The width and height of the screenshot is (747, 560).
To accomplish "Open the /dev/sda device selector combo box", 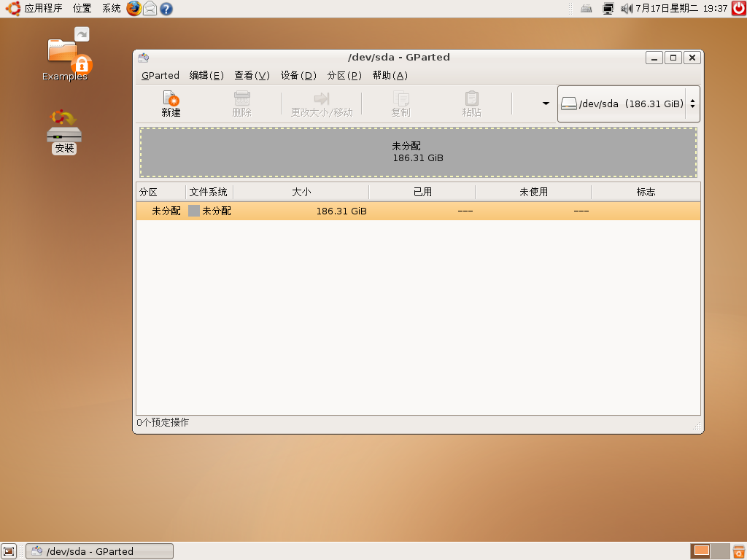I will [628, 104].
